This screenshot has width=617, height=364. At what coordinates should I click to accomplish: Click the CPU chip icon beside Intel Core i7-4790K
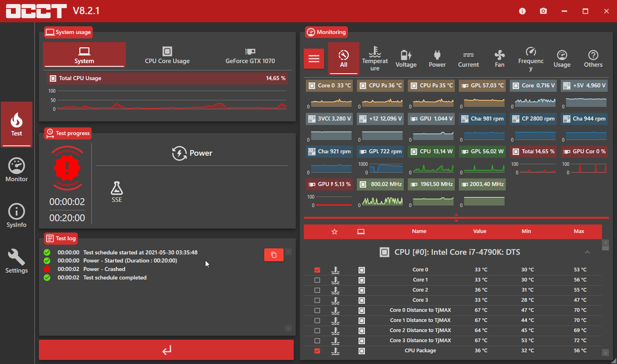pos(384,252)
